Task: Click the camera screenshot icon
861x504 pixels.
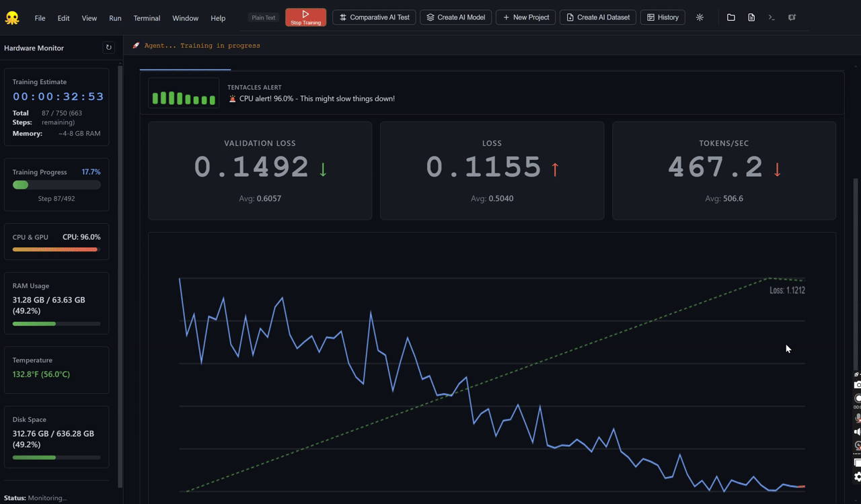Action: coord(857,385)
